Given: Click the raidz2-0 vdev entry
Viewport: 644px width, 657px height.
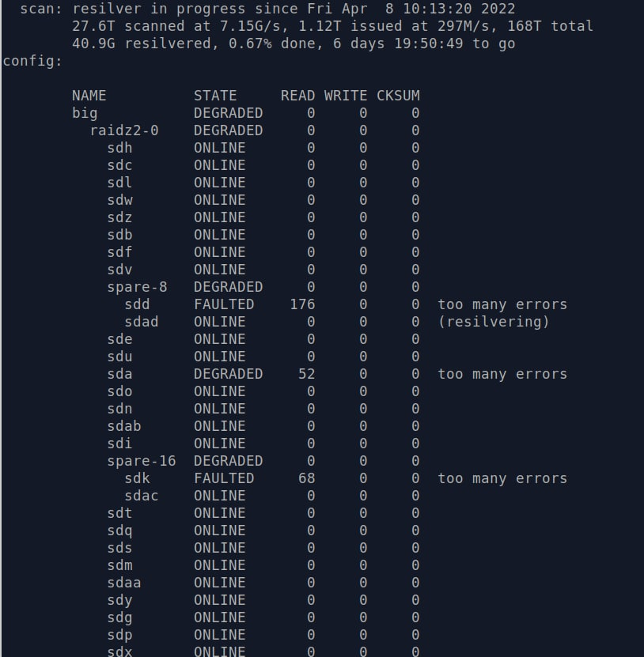Looking at the screenshot, I should pyautogui.click(x=124, y=130).
